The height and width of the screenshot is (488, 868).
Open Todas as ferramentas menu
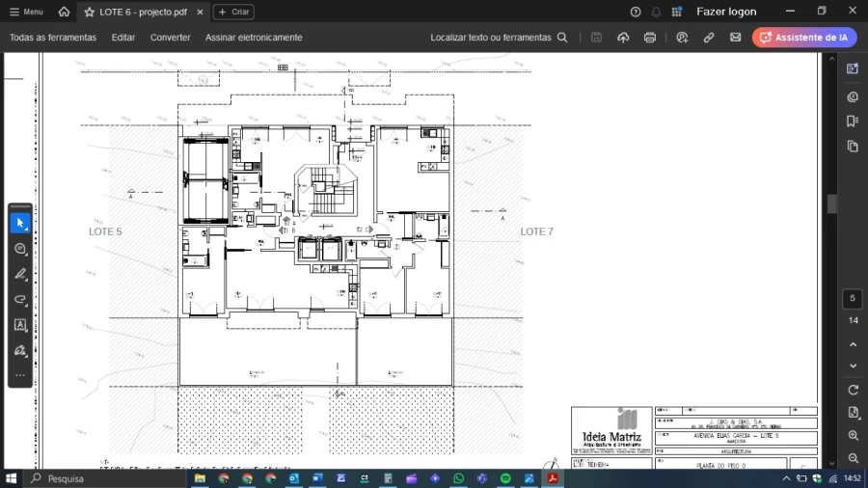coord(53,38)
